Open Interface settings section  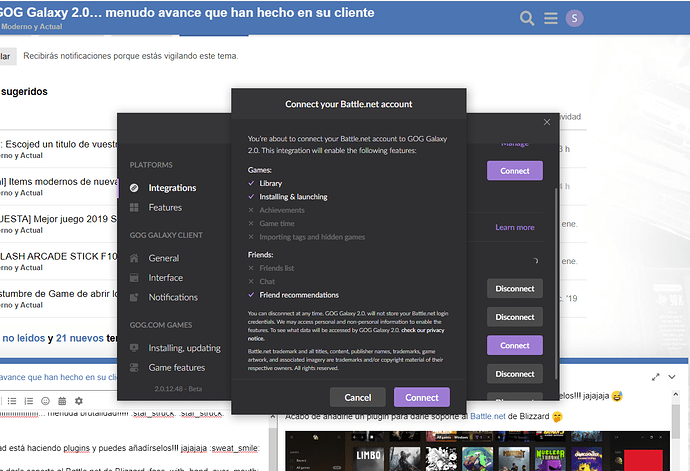point(165,278)
